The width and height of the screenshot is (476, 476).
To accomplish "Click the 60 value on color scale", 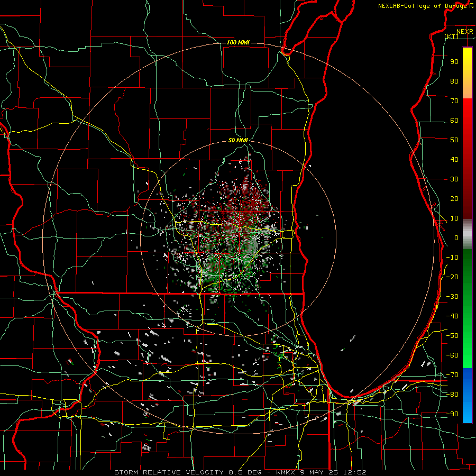I will 454,121.
